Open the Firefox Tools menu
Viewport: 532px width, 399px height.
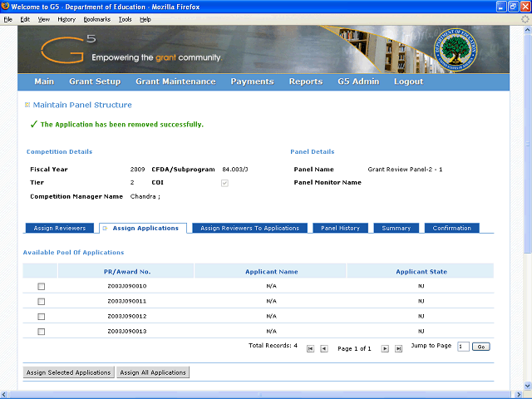(x=125, y=19)
